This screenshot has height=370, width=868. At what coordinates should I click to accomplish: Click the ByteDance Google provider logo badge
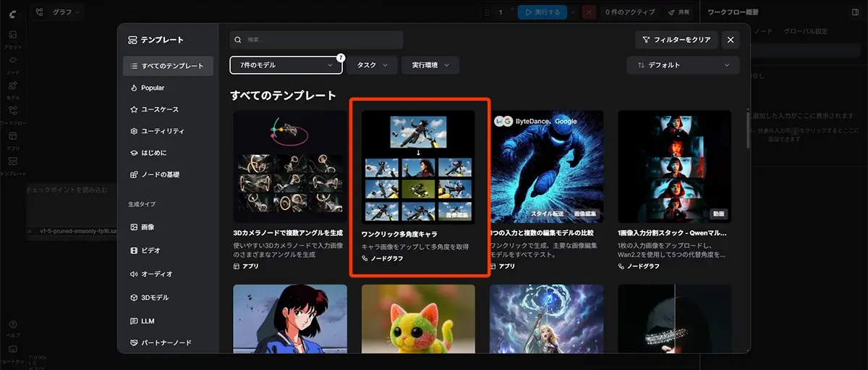pos(503,121)
